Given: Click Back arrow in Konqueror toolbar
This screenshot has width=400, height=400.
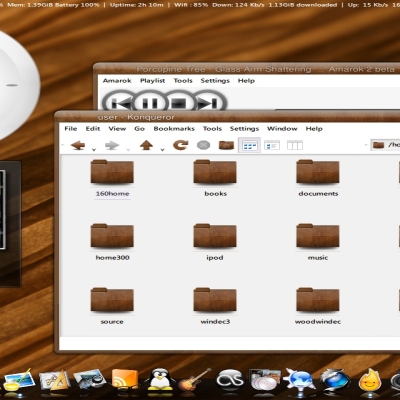Looking at the screenshot, I should pos(78,145).
